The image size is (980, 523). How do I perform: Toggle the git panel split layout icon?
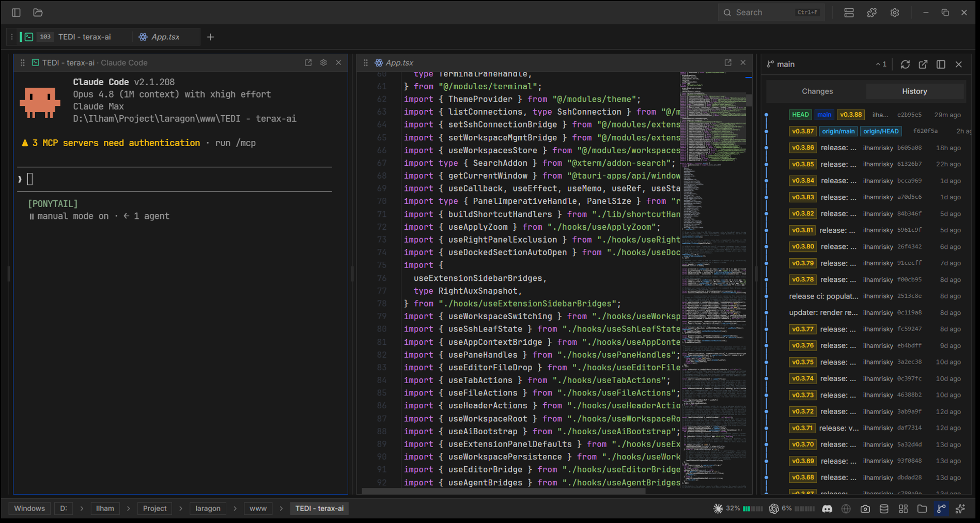pyautogui.click(x=941, y=64)
